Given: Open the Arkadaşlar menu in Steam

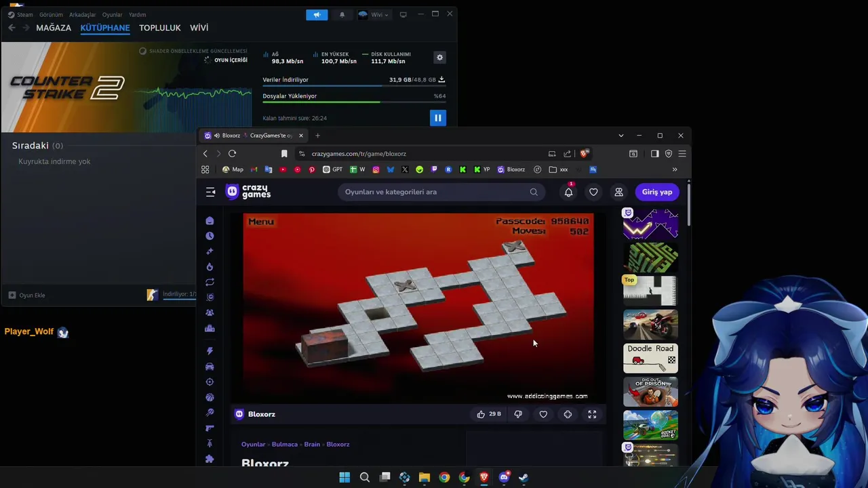Looking at the screenshot, I should coord(83,14).
